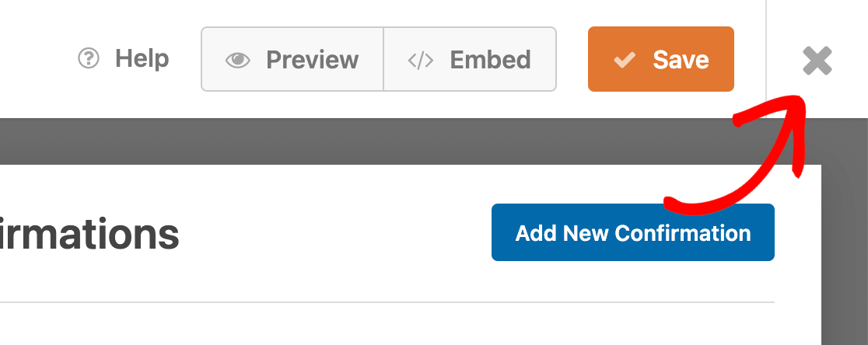The width and height of the screenshot is (868, 345).
Task: Open the form Preview
Action: click(292, 60)
